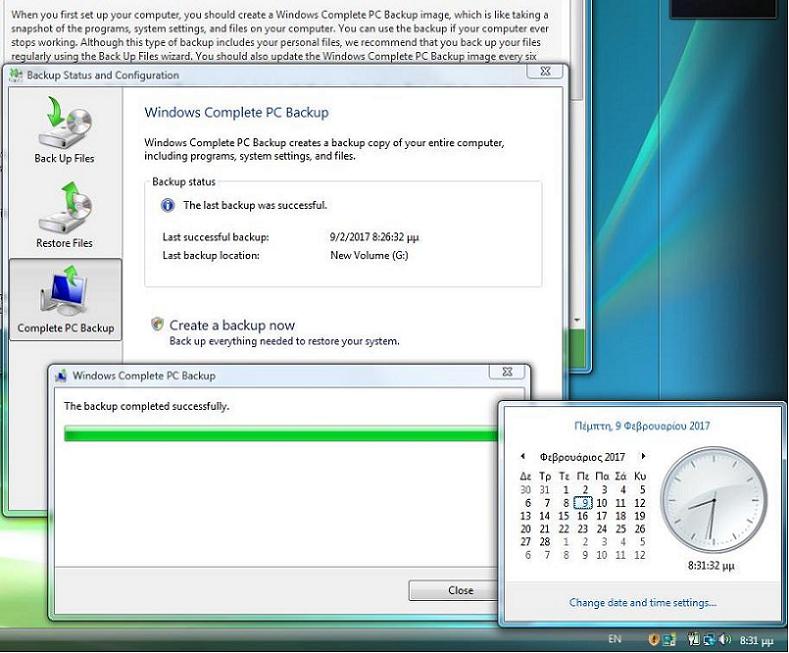789x653 pixels.
Task: Click the Last successful backup label
Action: [215, 237]
